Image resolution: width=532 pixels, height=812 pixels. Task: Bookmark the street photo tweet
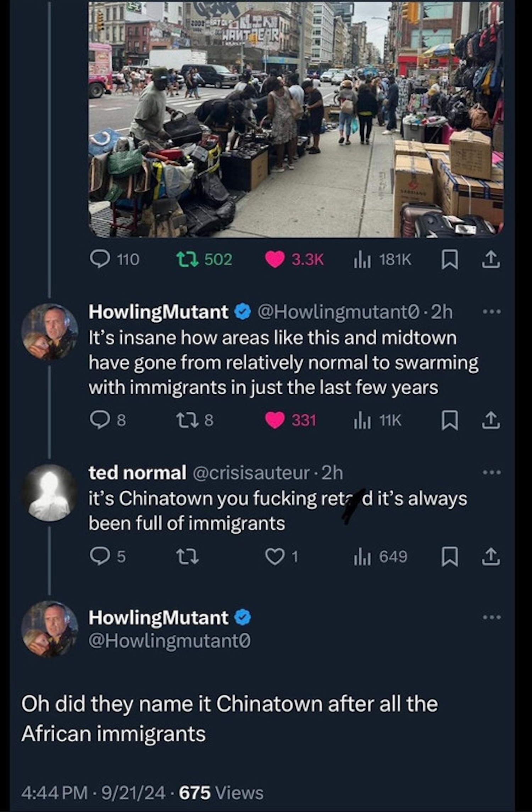449,260
